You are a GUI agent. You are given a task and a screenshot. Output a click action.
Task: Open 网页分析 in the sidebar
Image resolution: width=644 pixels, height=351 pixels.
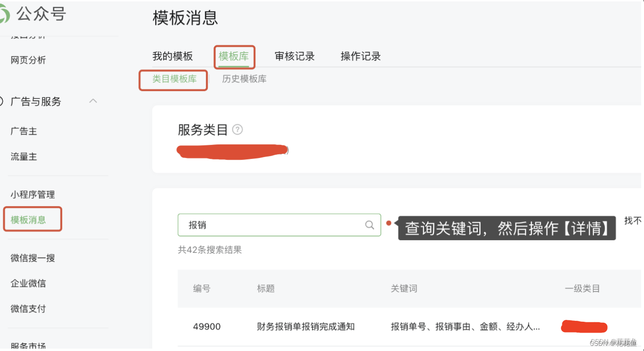point(28,60)
